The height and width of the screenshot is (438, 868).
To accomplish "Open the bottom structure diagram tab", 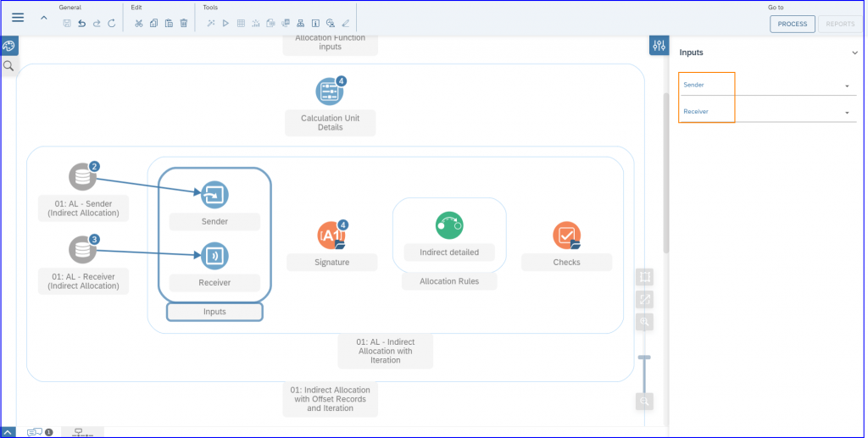I will [82, 432].
